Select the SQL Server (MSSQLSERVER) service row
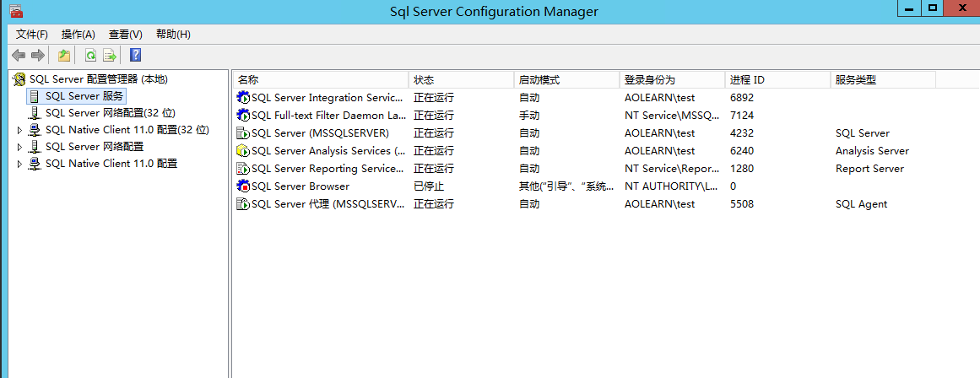 click(x=320, y=133)
